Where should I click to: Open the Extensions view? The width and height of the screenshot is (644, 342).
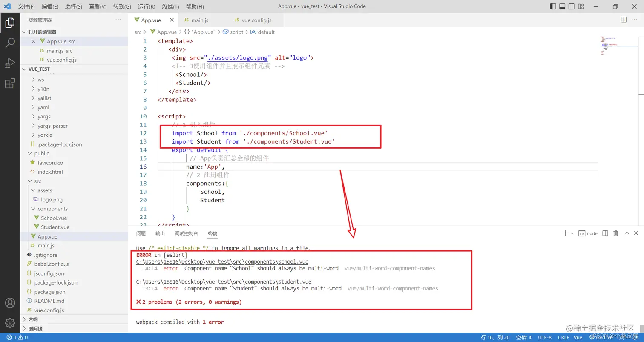click(10, 83)
